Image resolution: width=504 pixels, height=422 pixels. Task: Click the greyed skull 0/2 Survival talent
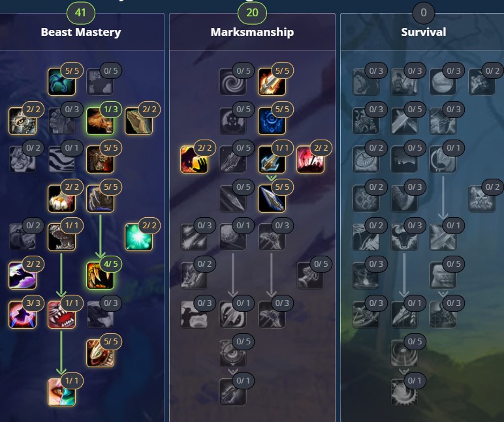point(482,198)
